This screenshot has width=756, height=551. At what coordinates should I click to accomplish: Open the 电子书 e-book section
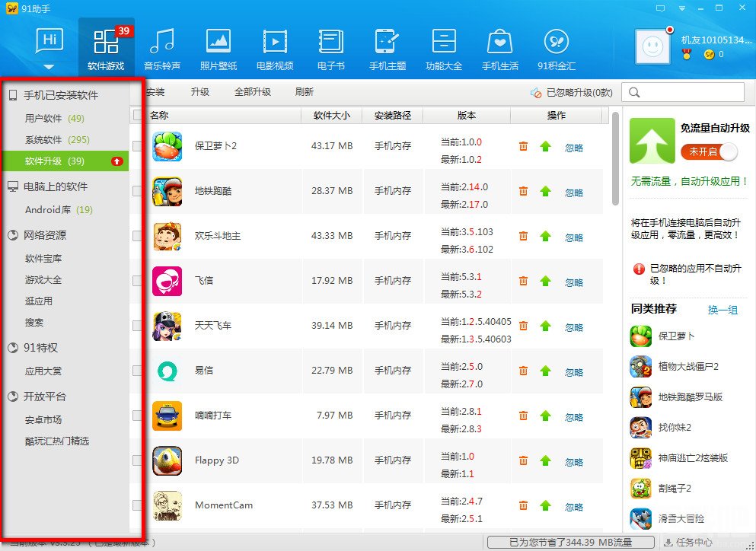pos(331,48)
